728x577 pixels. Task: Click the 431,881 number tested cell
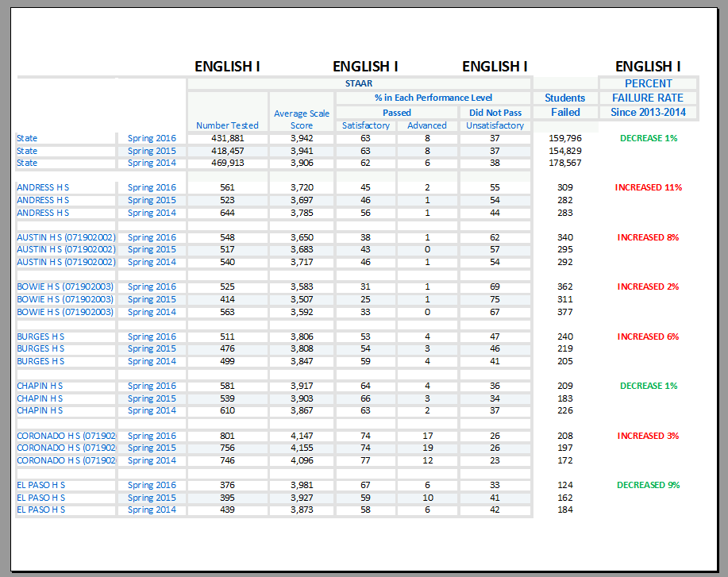click(228, 138)
